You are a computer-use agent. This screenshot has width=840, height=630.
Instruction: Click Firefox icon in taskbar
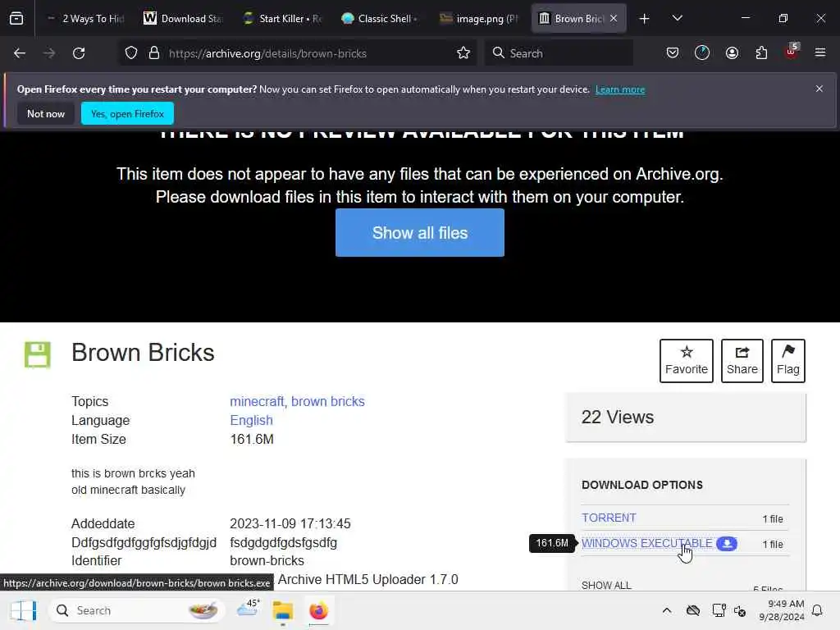(318, 610)
